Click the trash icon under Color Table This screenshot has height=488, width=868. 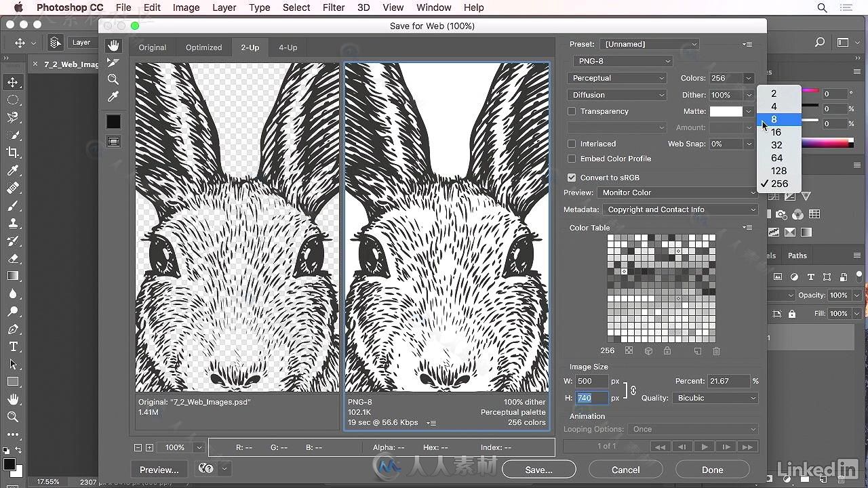tap(716, 350)
